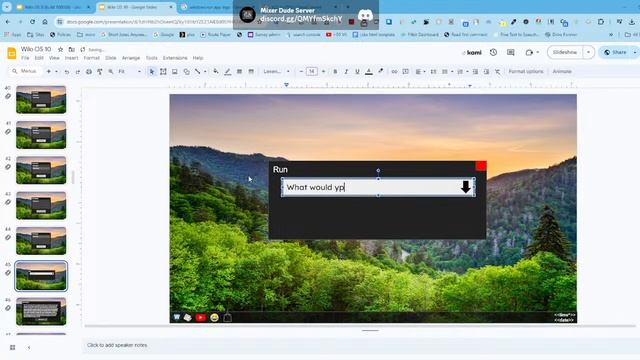Add a new slide with plus button
The height and width of the screenshot is (360, 640).
[x=49, y=71]
